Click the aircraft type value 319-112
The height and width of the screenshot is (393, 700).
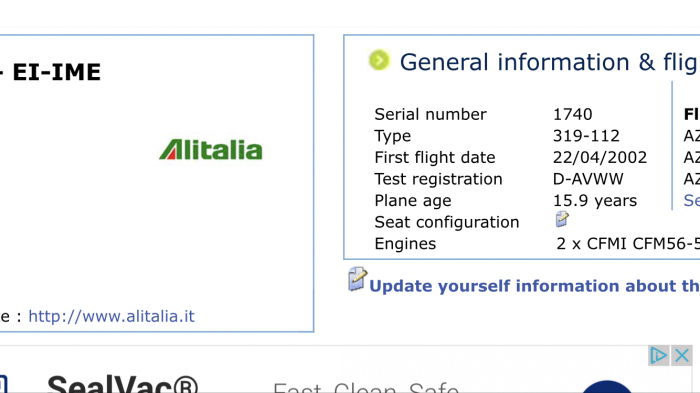coord(586,136)
